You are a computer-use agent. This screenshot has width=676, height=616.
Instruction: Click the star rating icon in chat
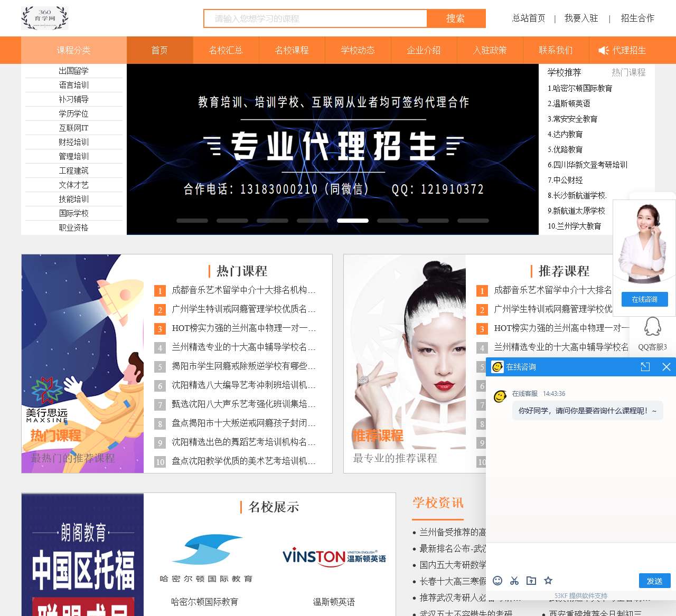548,581
